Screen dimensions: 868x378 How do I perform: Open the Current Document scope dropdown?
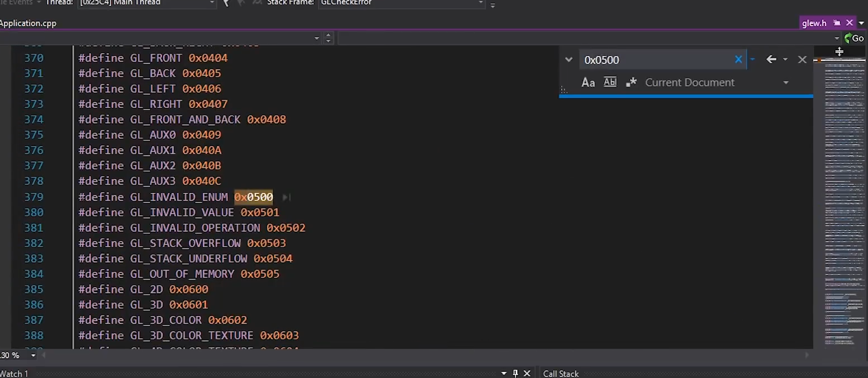tap(786, 83)
